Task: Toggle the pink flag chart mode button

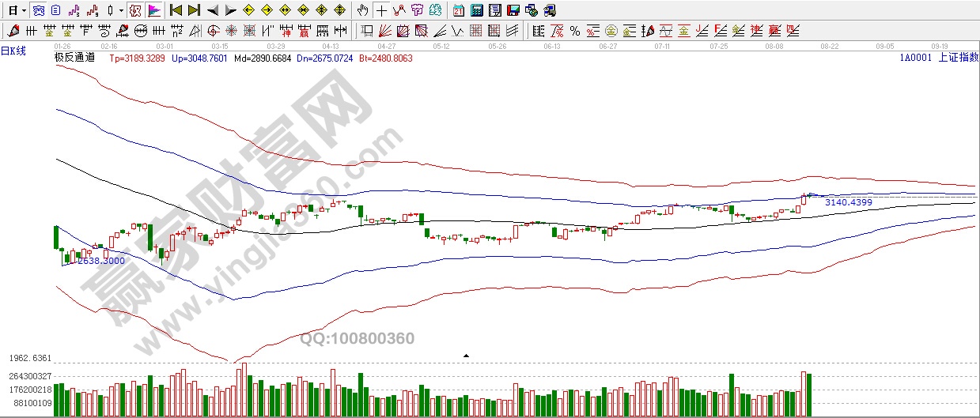Action: 154,10
